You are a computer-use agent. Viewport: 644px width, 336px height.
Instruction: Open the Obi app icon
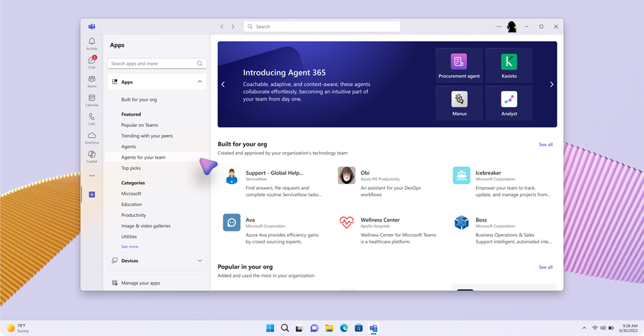coord(347,176)
